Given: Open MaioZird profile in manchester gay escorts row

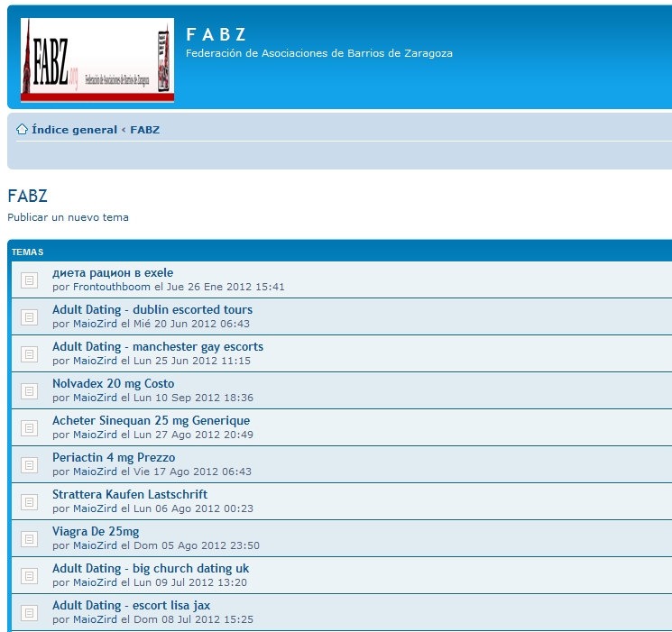Looking at the screenshot, I should (x=95, y=361).
